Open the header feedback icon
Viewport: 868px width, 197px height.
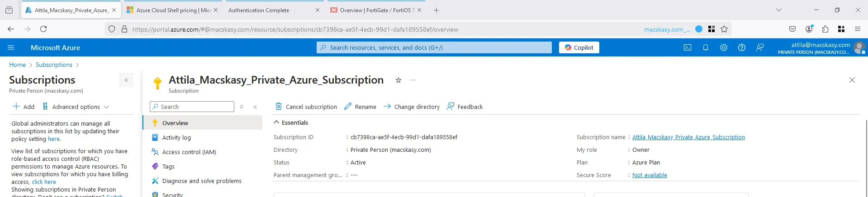click(x=760, y=47)
